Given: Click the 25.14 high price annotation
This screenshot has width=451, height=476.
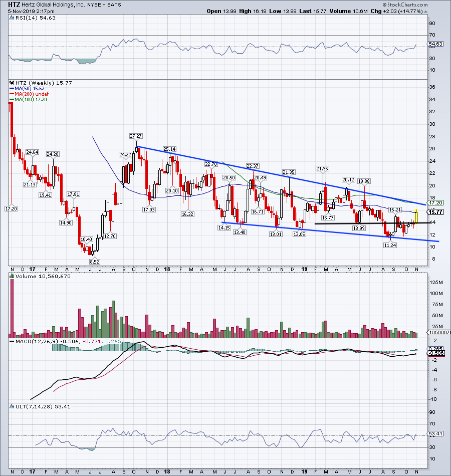Looking at the screenshot, I should coord(169,149).
